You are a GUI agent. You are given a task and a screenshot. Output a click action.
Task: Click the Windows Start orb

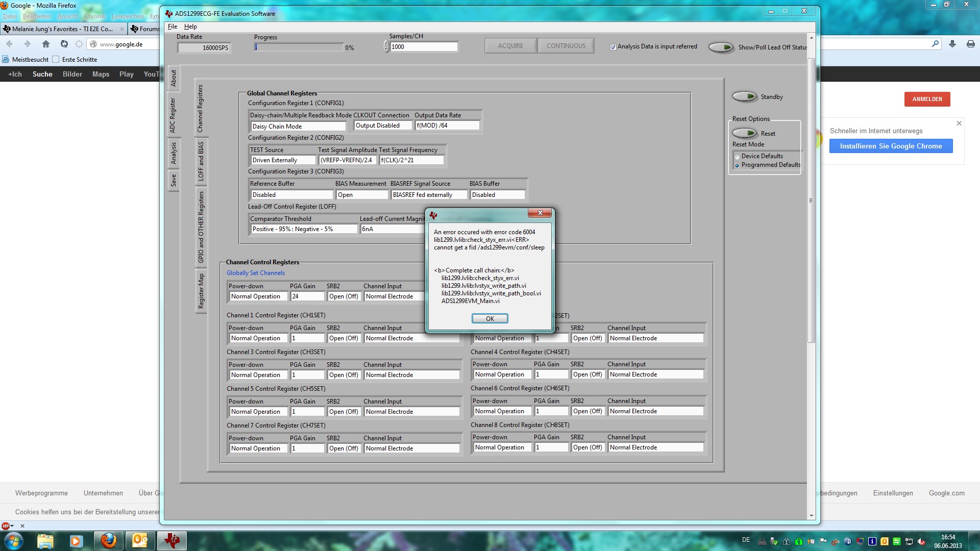coord(13,540)
